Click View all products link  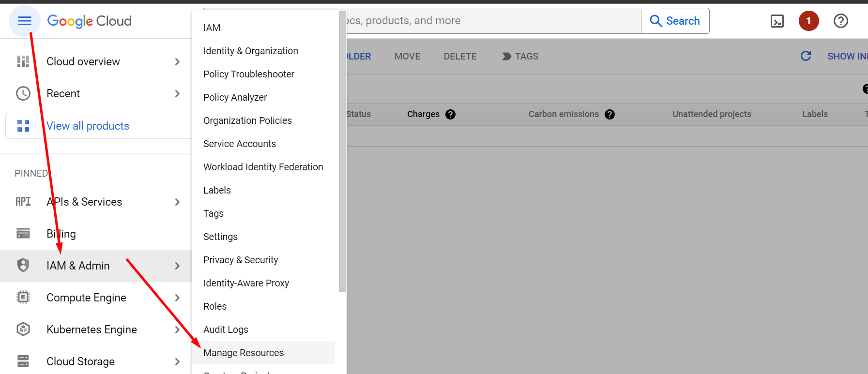pos(88,126)
